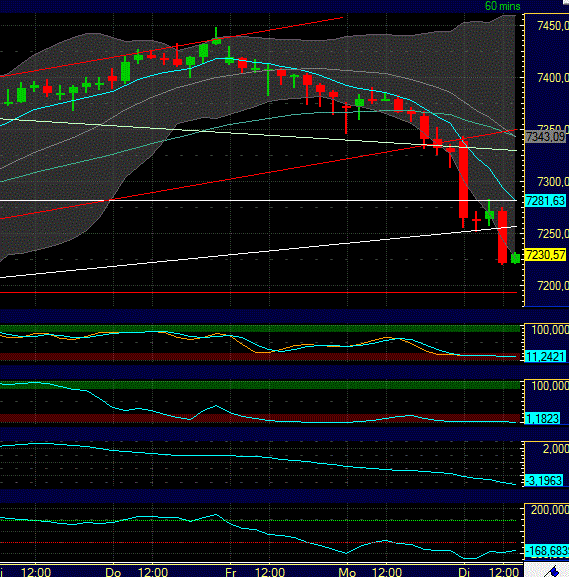Select the 1,1823 indicator value tag

(x=543, y=418)
